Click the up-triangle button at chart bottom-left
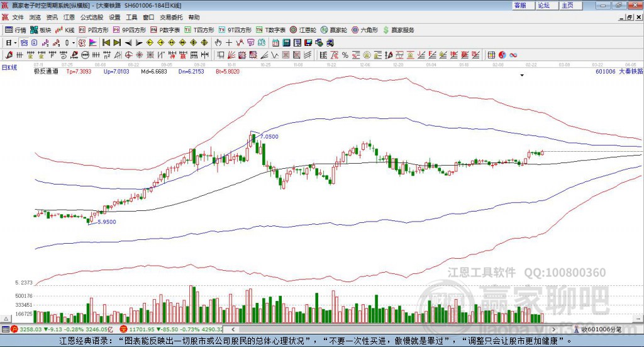 pos(6,319)
